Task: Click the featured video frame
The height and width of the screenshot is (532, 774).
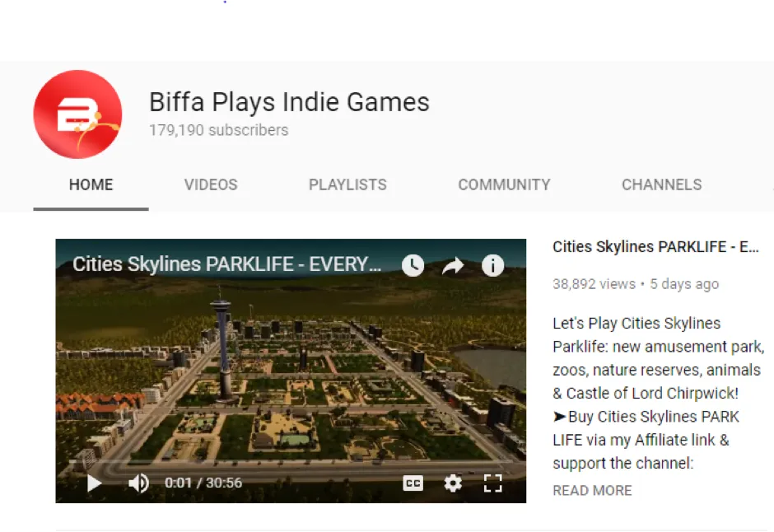Action: (x=291, y=371)
